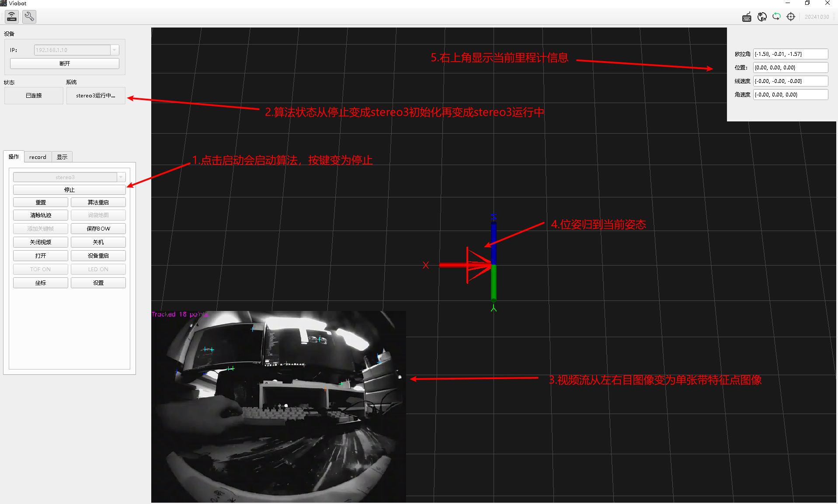Switch language with the 中/En icon

[762, 17]
